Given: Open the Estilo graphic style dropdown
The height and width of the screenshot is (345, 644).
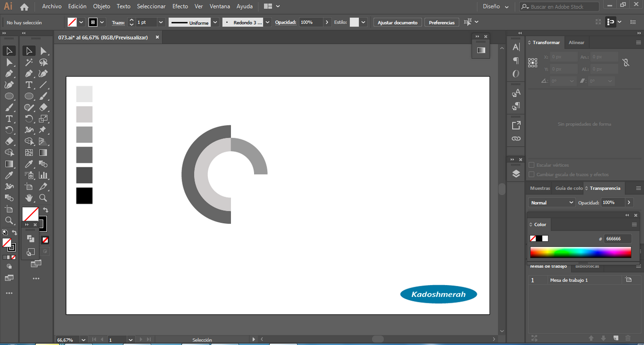Looking at the screenshot, I should 363,23.
